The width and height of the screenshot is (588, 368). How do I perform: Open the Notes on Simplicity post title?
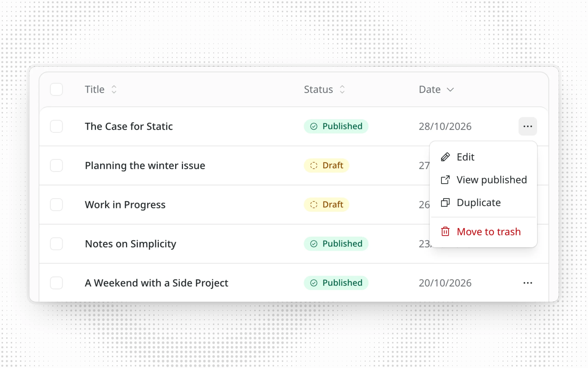130,244
